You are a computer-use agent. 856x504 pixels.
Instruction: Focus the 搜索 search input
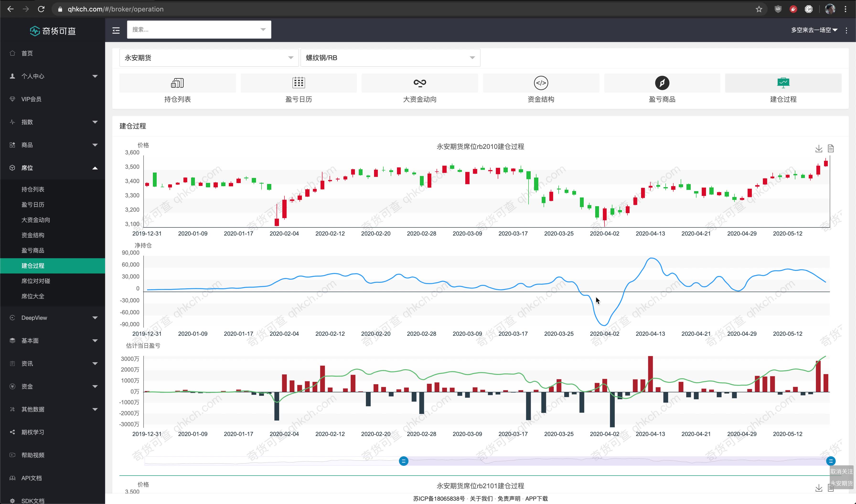[x=199, y=30]
